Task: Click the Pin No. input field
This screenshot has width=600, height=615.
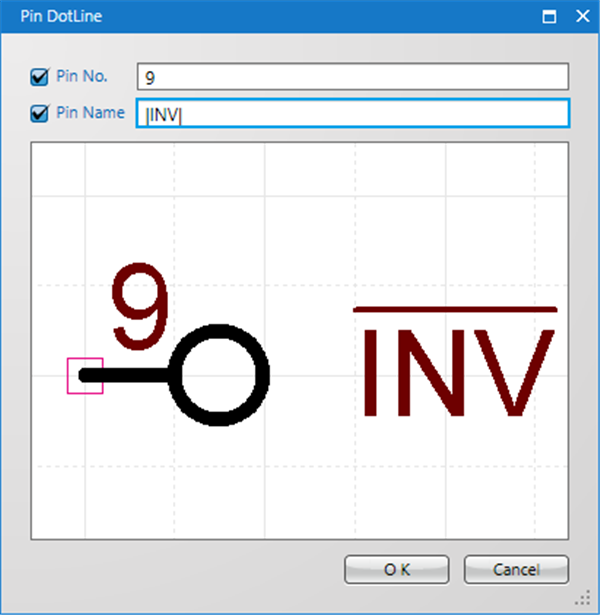Action: [x=353, y=76]
